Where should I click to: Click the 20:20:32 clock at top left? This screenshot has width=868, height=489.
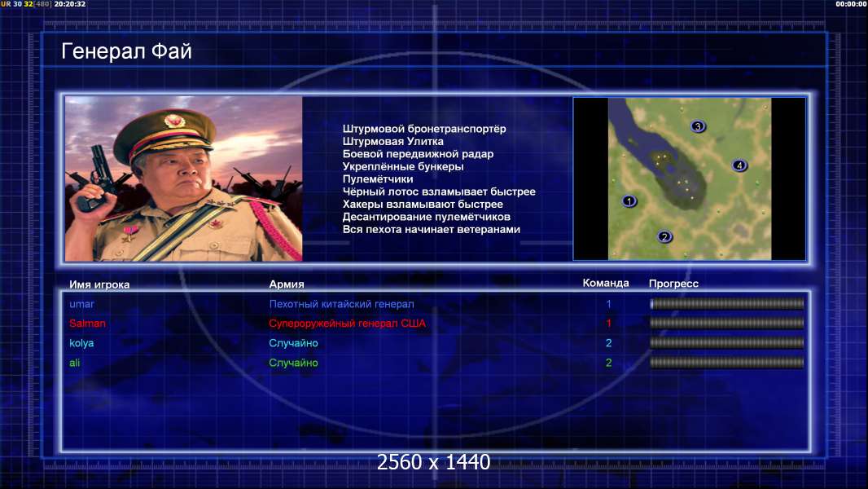[70, 4]
